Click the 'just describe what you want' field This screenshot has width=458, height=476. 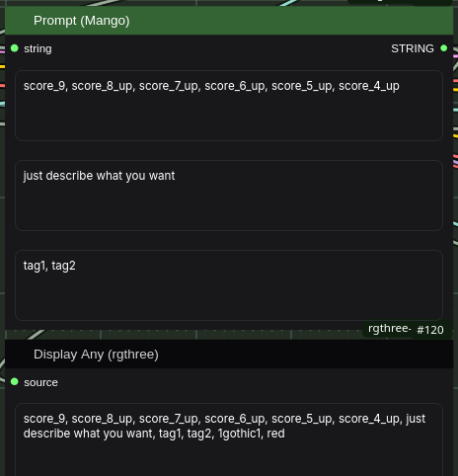point(229,196)
